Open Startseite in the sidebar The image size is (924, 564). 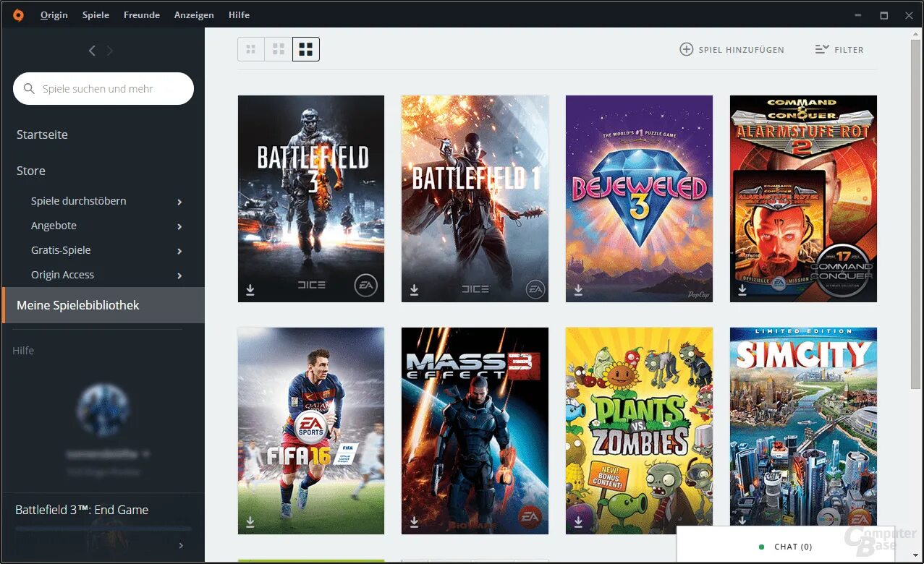(x=42, y=134)
